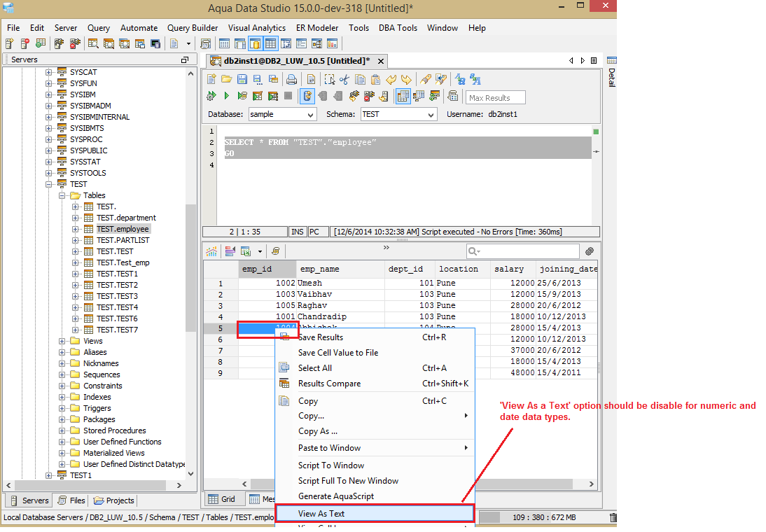
Task: Click the salary column header
Action: pyautogui.click(x=513, y=269)
